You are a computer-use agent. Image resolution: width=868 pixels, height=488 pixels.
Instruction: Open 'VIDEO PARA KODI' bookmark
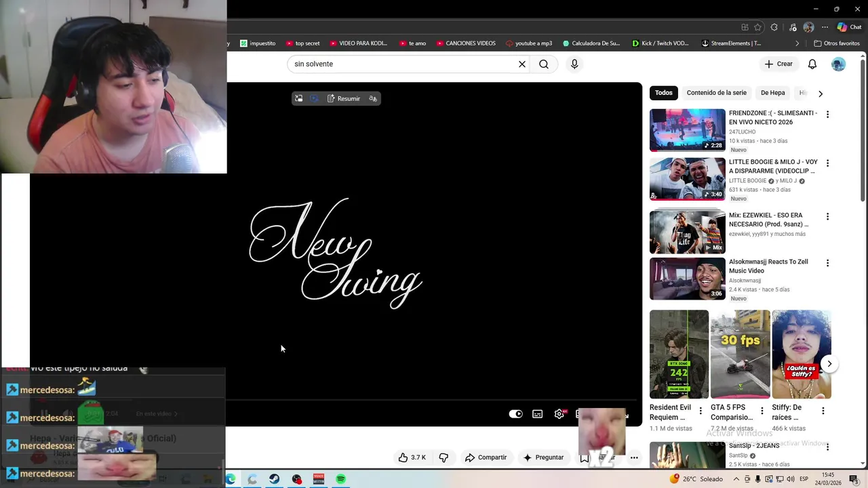click(358, 43)
